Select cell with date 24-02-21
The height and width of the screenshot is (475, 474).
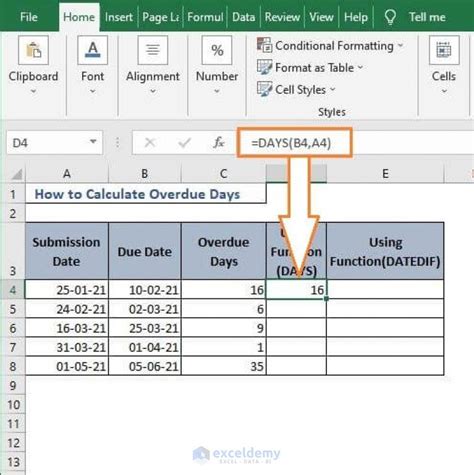67,309
